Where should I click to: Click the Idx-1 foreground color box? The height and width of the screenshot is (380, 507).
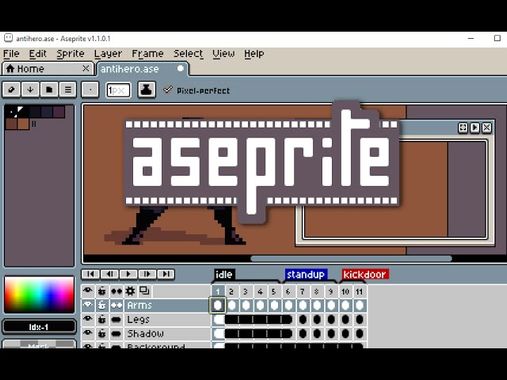(39, 327)
